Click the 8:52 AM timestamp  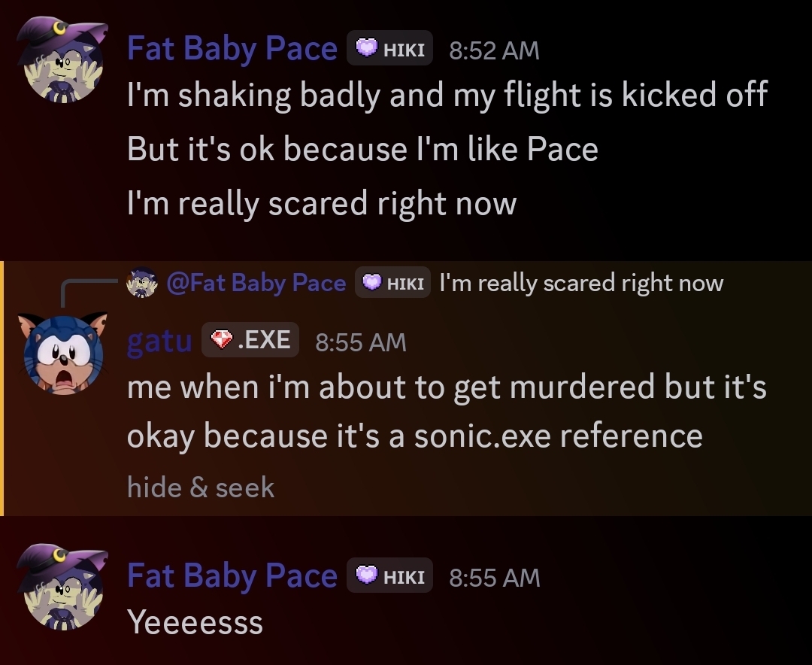[x=494, y=50]
